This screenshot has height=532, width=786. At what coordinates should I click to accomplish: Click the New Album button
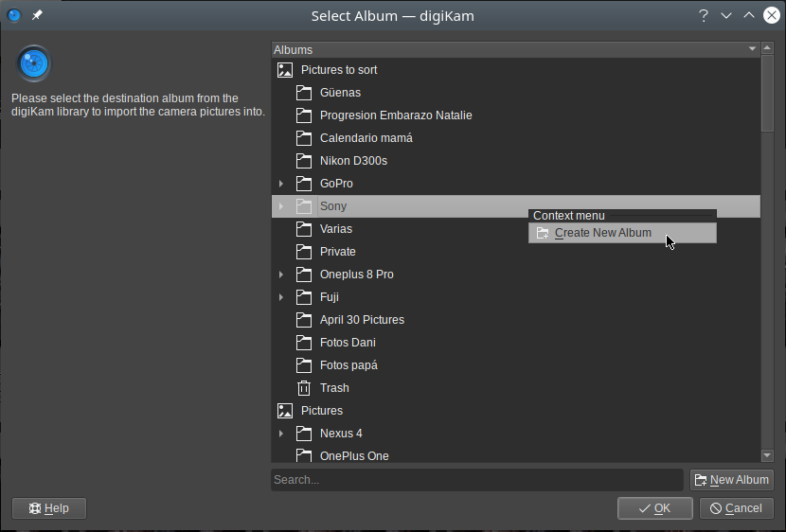pyautogui.click(x=732, y=480)
